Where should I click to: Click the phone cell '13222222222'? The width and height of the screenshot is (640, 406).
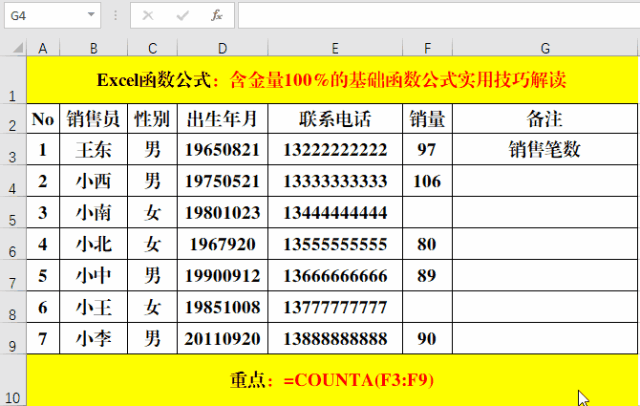335,149
